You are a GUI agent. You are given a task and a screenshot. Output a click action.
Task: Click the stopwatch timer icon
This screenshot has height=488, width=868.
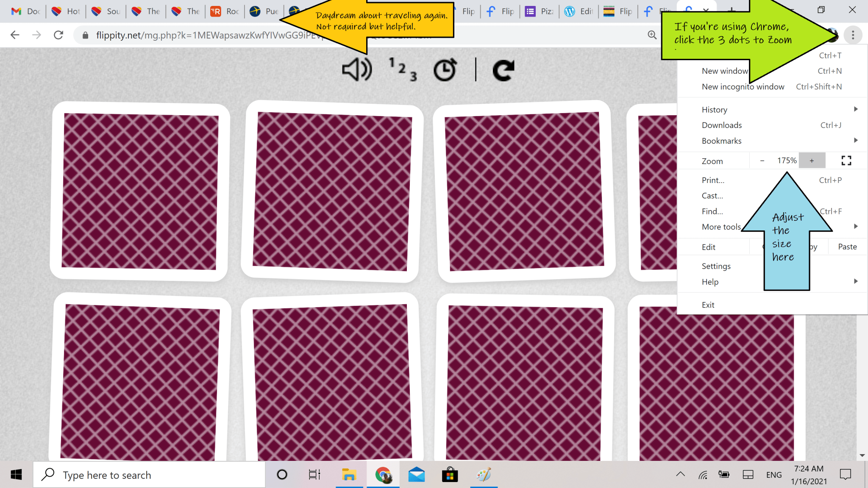pyautogui.click(x=445, y=69)
